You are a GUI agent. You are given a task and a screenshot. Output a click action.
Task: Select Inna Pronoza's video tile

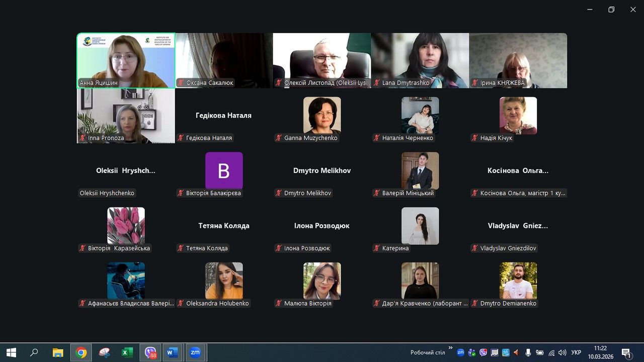126,116
